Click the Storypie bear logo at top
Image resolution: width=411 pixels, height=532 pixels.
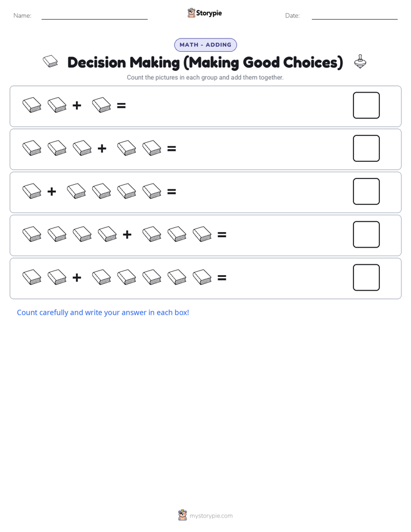point(191,13)
